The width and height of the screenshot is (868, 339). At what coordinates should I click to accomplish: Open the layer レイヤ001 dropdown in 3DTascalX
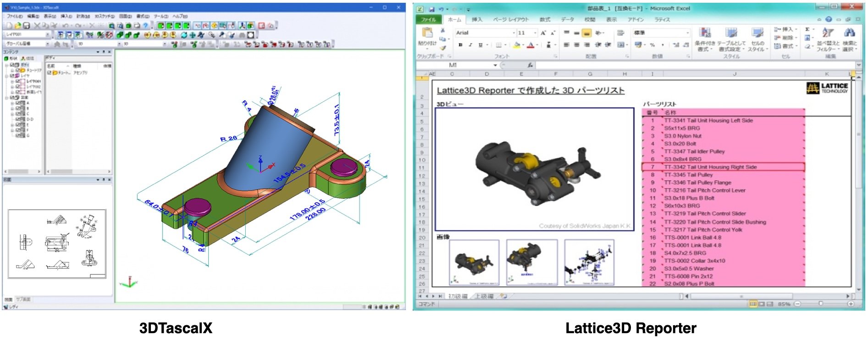tap(47, 34)
